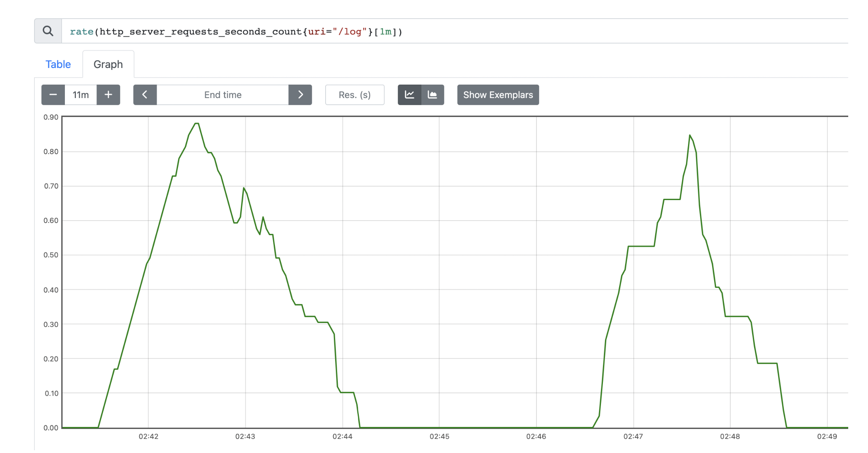Click the 02:42 x-axis time label
Image resolution: width=868 pixels, height=453 pixels.
click(x=148, y=436)
